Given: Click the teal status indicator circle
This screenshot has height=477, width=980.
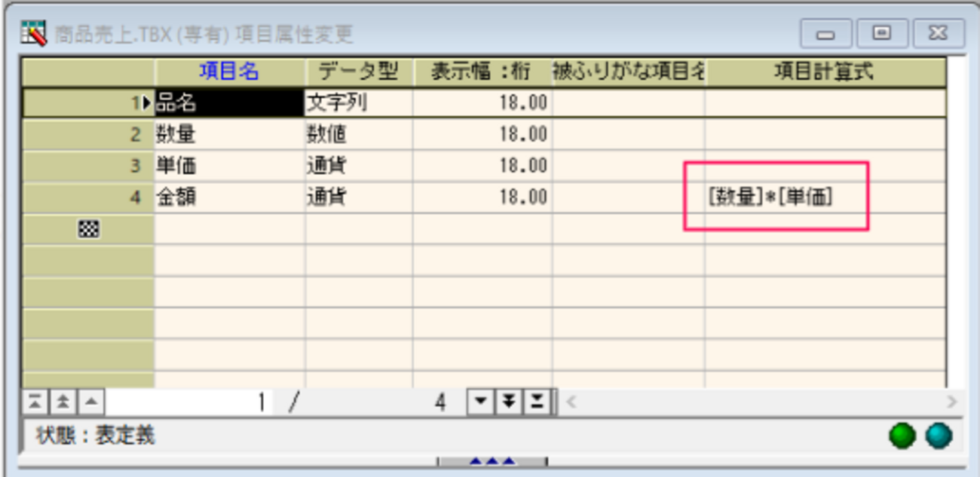Looking at the screenshot, I should [x=939, y=435].
